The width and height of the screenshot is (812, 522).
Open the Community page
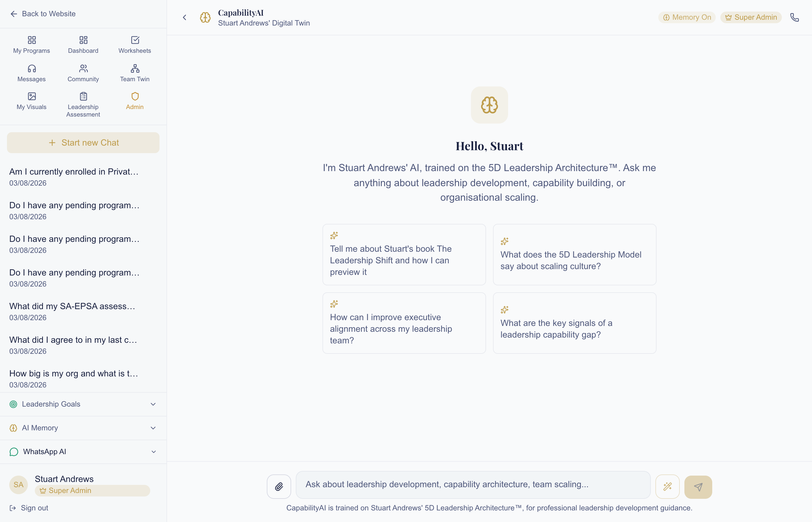pos(83,73)
